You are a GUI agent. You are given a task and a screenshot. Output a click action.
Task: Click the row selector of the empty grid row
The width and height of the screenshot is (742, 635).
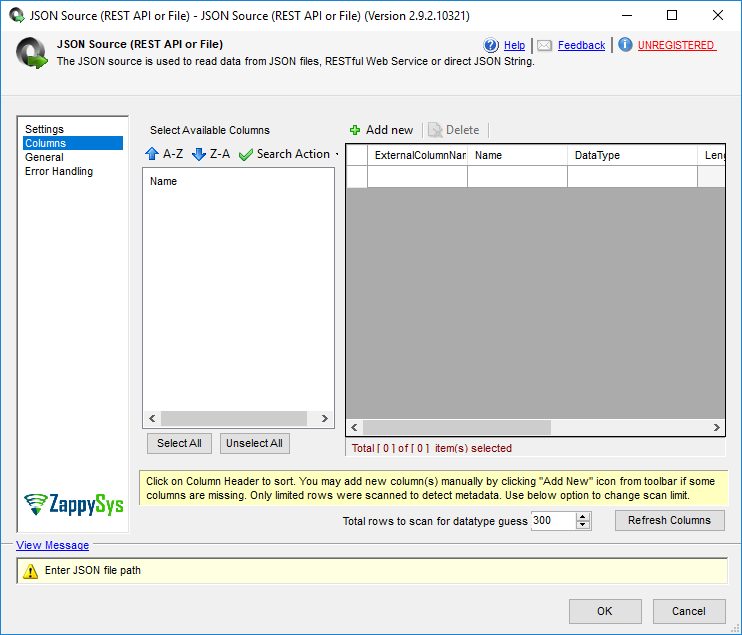tap(357, 176)
